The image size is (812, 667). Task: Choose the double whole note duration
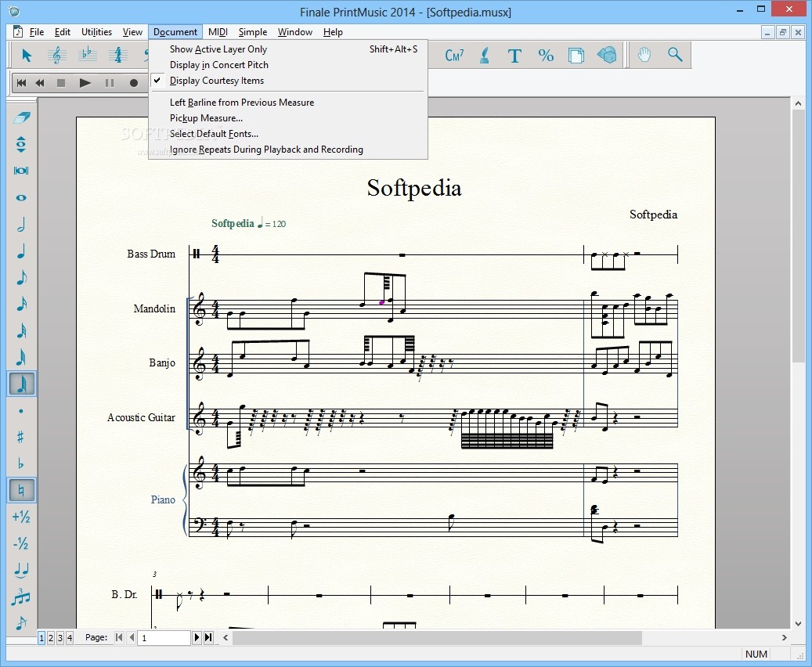(x=21, y=171)
